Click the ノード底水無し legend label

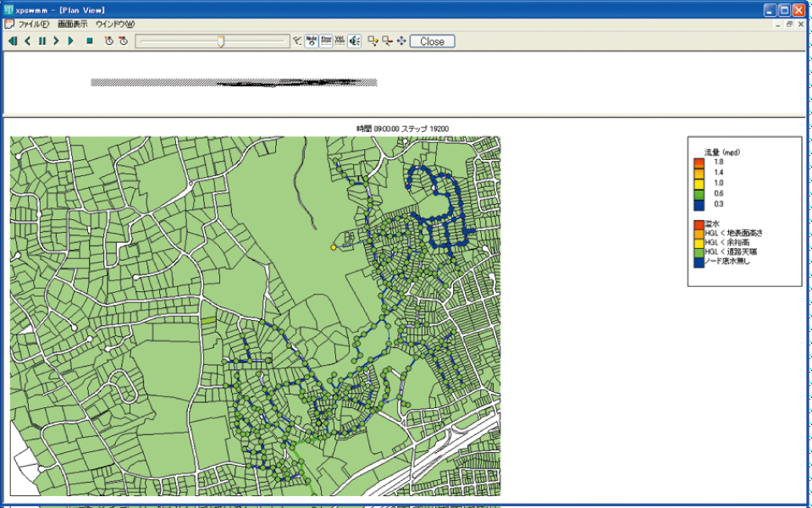pos(727,261)
